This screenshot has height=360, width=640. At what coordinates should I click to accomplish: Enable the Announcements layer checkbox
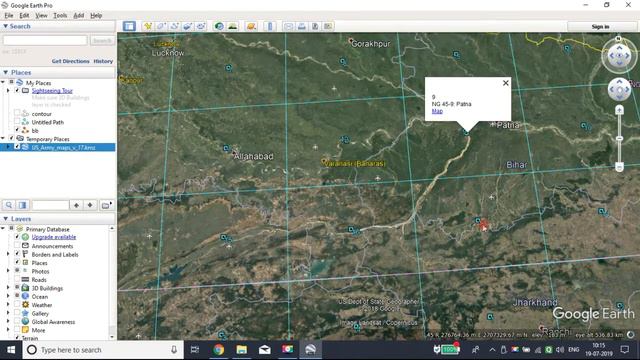click(x=17, y=246)
